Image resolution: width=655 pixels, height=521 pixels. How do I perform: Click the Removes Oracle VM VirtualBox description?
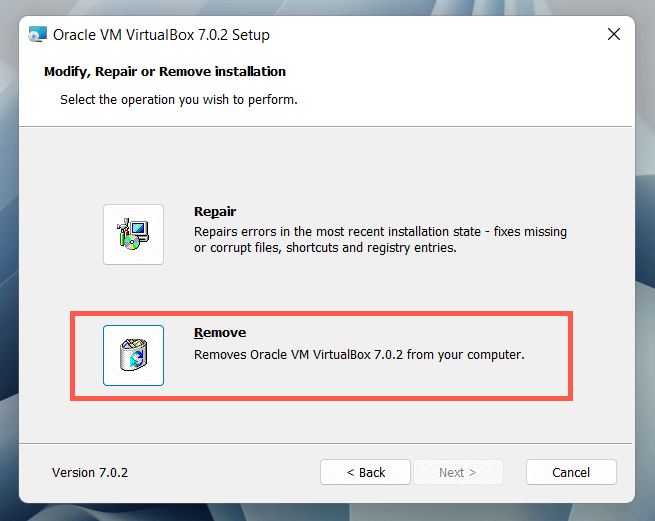(359, 354)
